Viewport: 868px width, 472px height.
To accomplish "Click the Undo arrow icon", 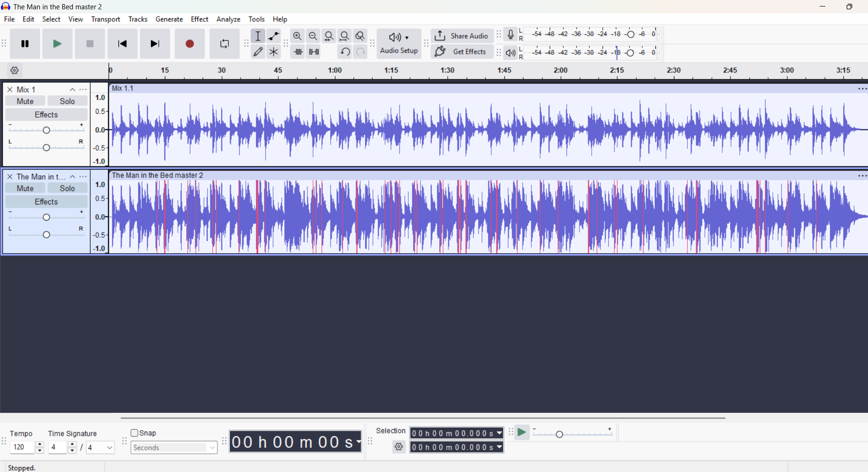I will tap(345, 52).
